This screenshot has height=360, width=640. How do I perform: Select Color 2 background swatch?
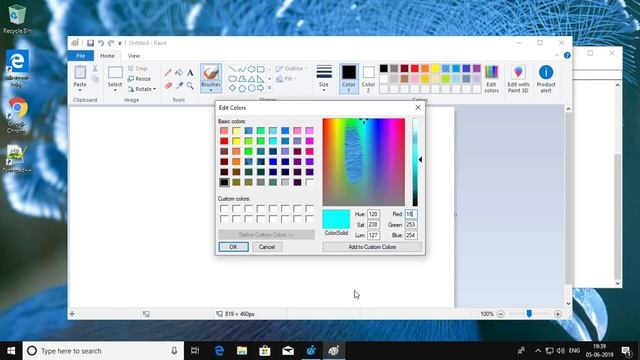pyautogui.click(x=369, y=79)
